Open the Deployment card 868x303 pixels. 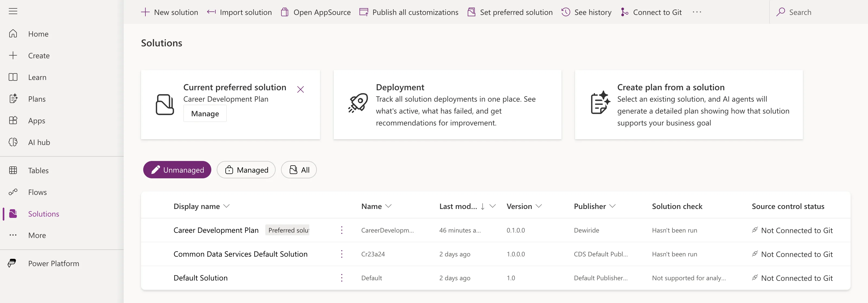tap(447, 105)
